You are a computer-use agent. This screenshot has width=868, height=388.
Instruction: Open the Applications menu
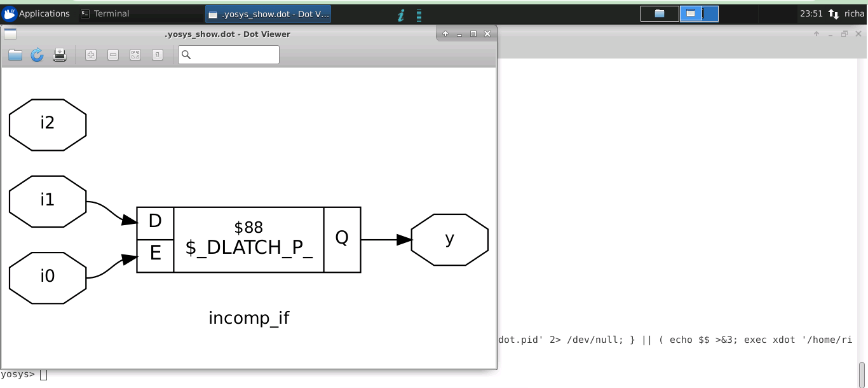coord(38,13)
